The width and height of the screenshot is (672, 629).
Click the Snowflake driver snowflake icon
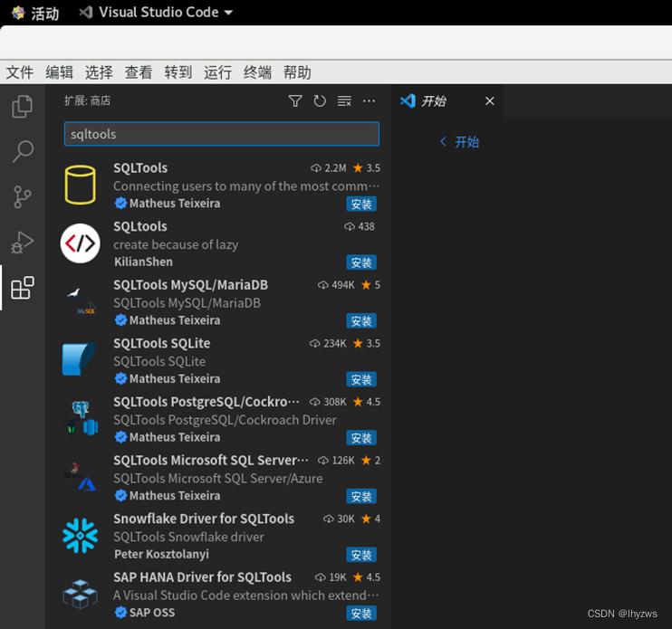tap(80, 536)
